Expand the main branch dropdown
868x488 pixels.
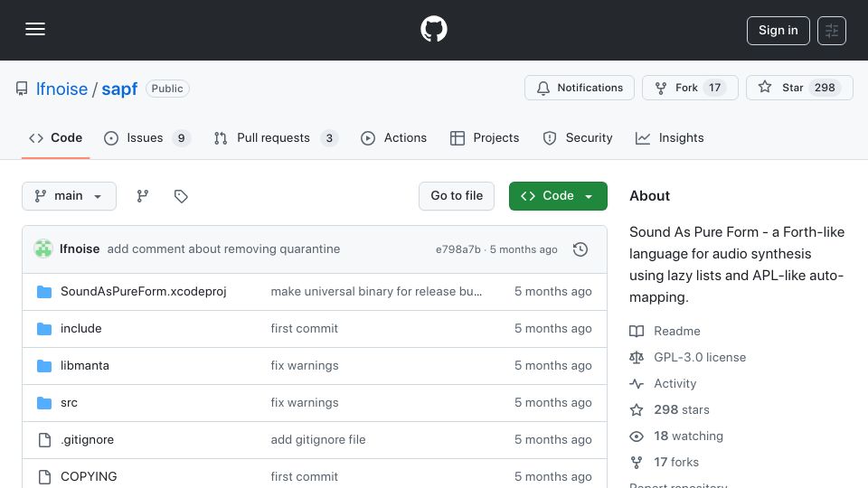[x=70, y=196]
